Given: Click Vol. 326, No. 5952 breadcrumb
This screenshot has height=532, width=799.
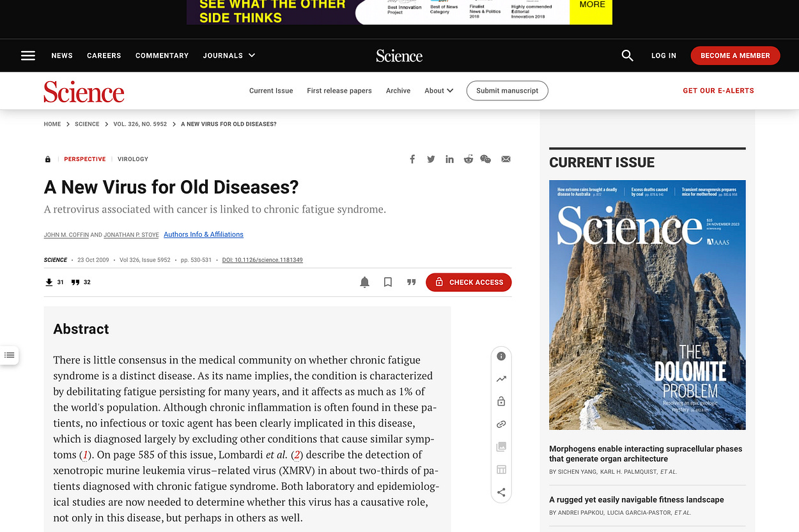Looking at the screenshot, I should 140,124.
